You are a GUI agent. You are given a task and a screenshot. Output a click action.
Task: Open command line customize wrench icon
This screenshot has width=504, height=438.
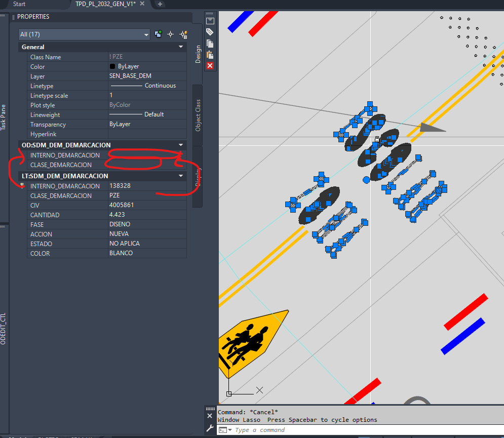[210, 428]
